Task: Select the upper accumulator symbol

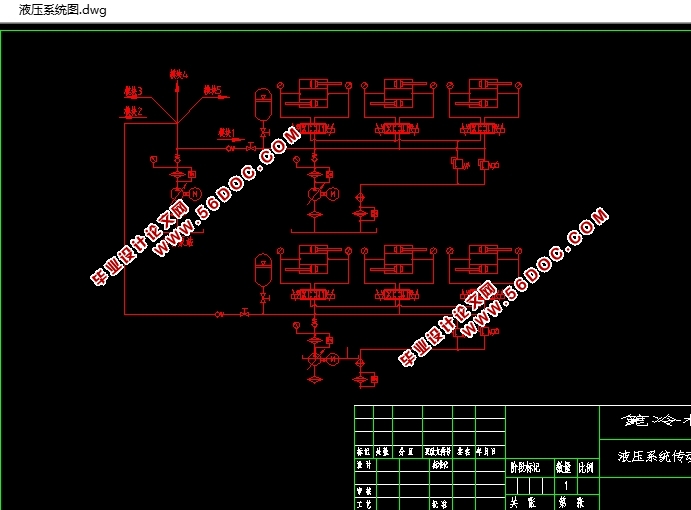Action: point(264,102)
